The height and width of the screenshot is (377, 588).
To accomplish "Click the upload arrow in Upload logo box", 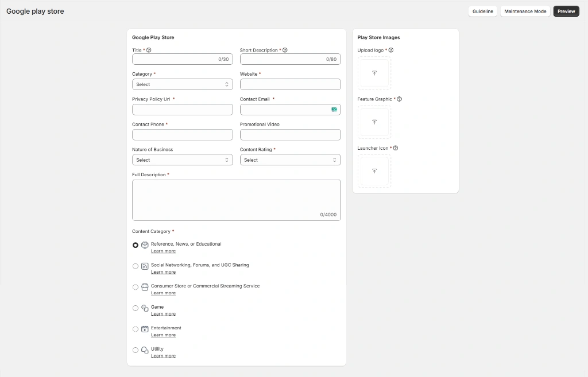I will pyautogui.click(x=374, y=73).
